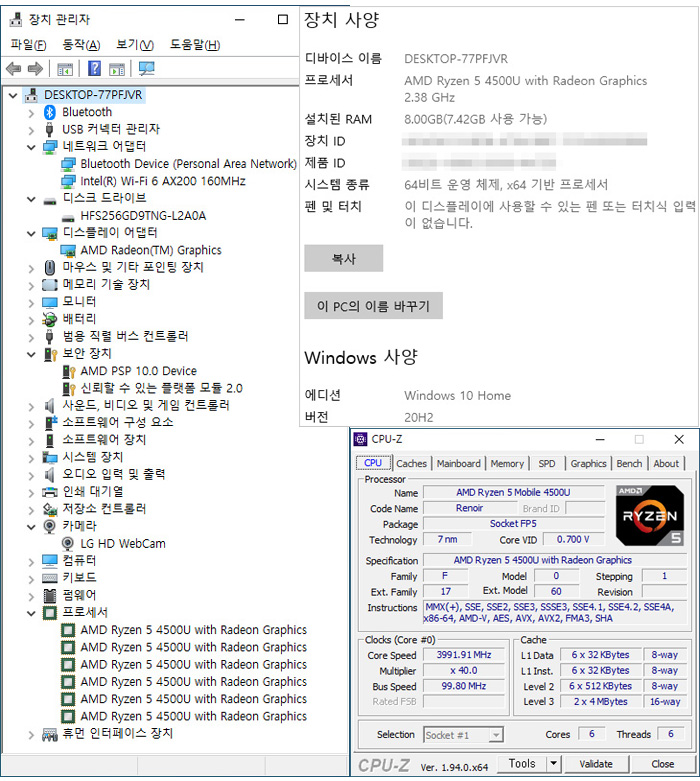Click the 인쇄 대기열 printer icon

pos(50,492)
